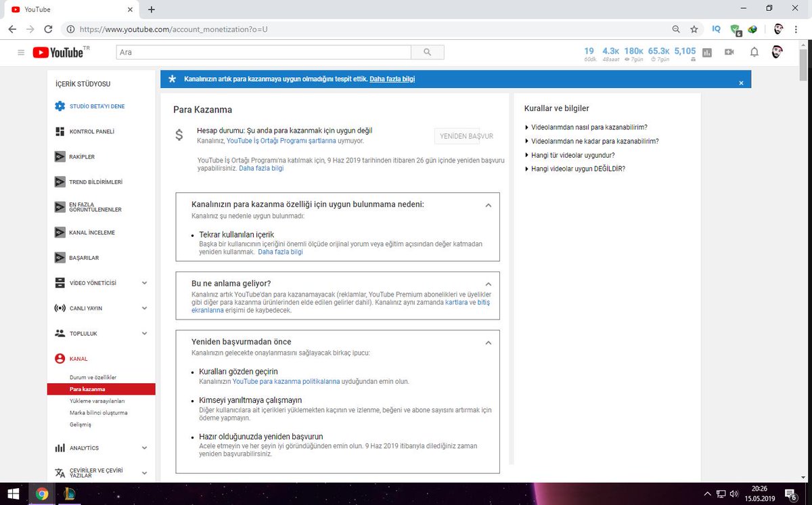Click the YouTube search input field
812x505 pixels.
point(264,52)
